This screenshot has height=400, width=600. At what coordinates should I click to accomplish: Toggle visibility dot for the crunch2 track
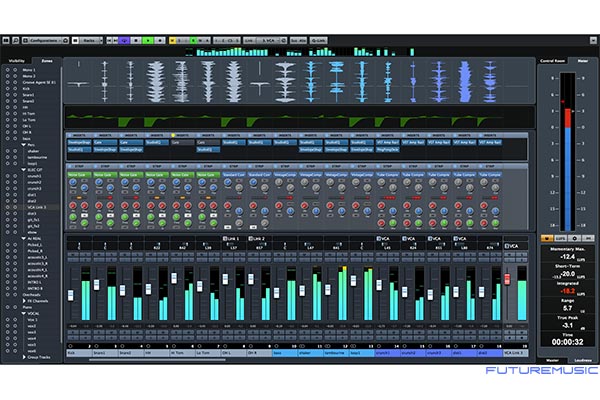(7, 182)
